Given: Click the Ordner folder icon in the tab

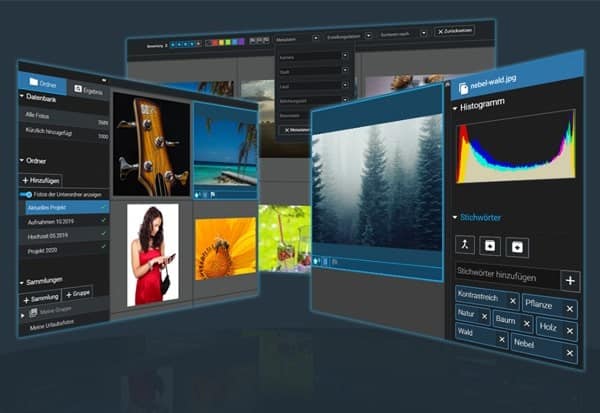Looking at the screenshot, I should [x=34, y=82].
